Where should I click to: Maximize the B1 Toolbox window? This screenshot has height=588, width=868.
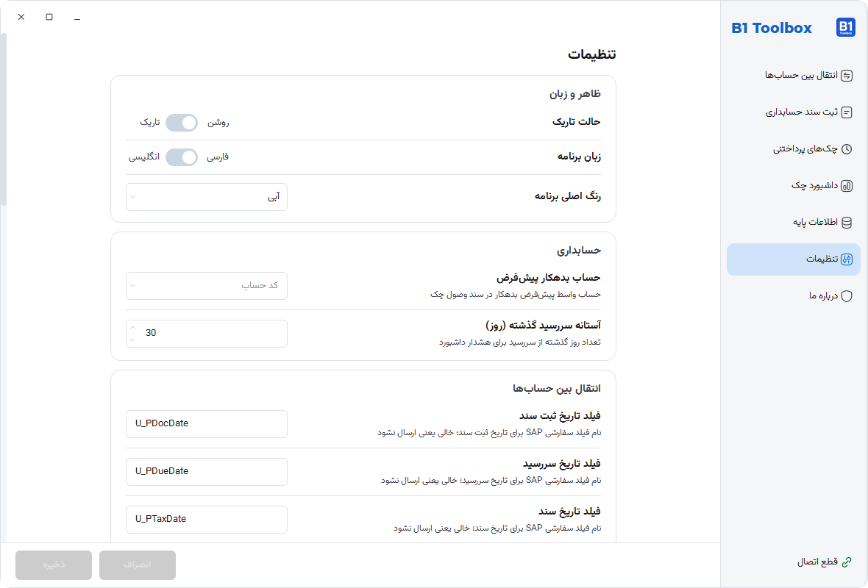(49, 17)
